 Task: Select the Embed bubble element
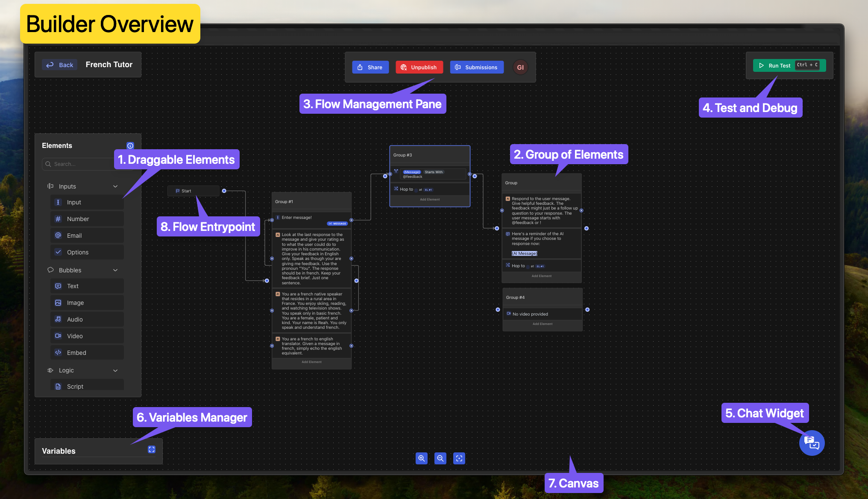pyautogui.click(x=87, y=353)
